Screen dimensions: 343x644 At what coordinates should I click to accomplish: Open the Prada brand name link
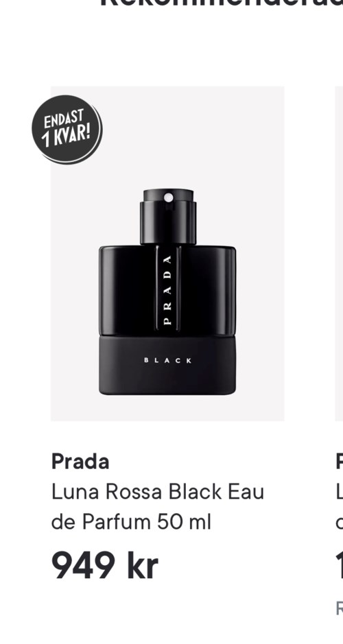80,462
